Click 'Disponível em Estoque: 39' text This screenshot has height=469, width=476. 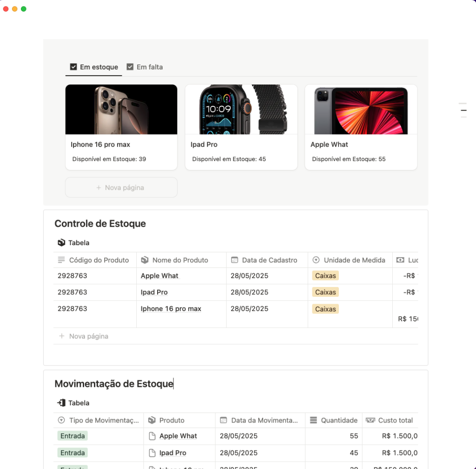(109, 159)
